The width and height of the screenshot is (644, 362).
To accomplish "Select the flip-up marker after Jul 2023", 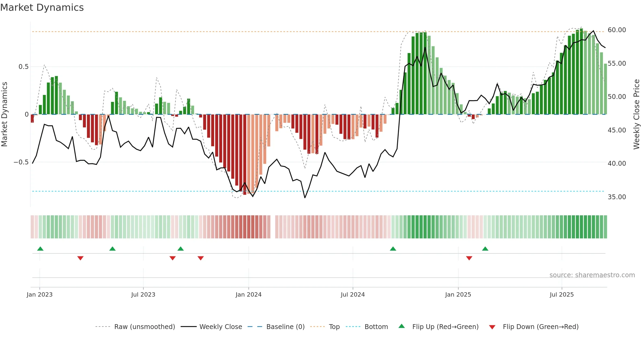I will (x=181, y=249).
